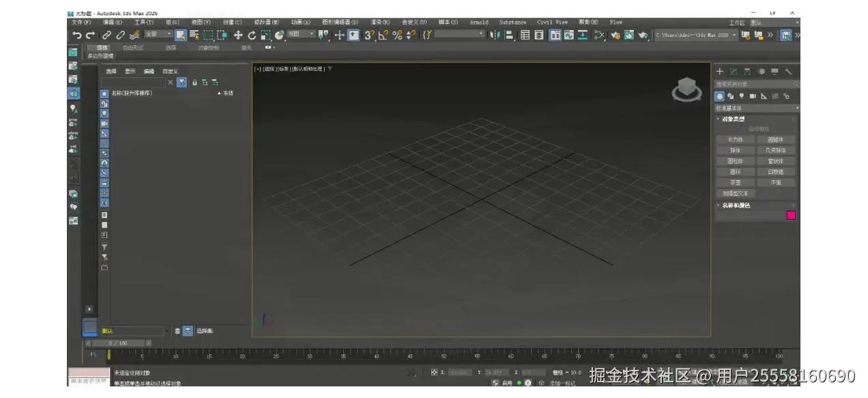Open the workspace dropdown at top right
Viewport: 868px width, 398px height.
click(775, 23)
